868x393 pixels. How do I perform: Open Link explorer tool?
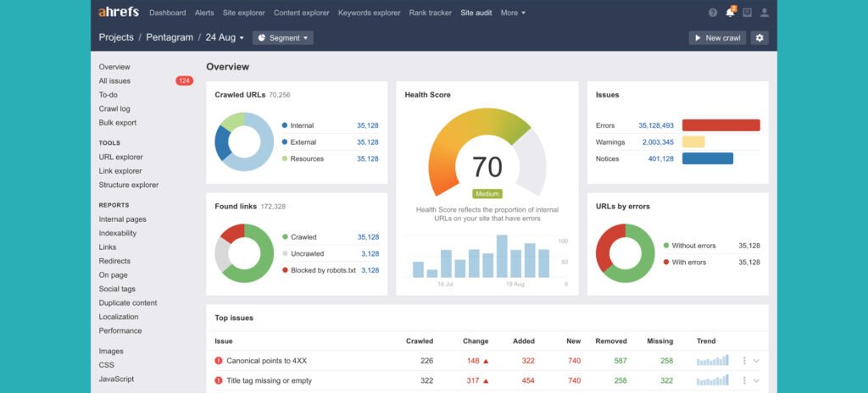(120, 171)
